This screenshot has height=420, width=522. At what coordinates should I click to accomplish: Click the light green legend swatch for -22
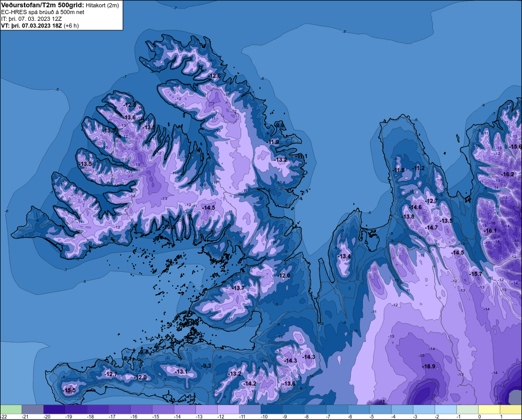point(11,410)
